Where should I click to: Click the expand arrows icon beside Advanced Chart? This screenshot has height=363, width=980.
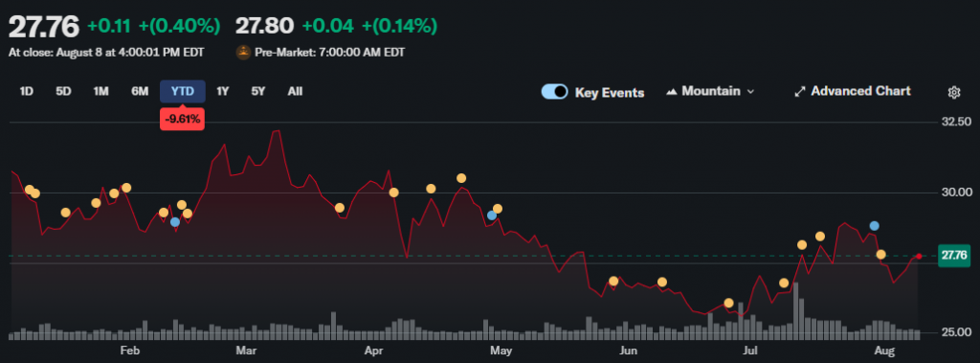pyautogui.click(x=799, y=91)
